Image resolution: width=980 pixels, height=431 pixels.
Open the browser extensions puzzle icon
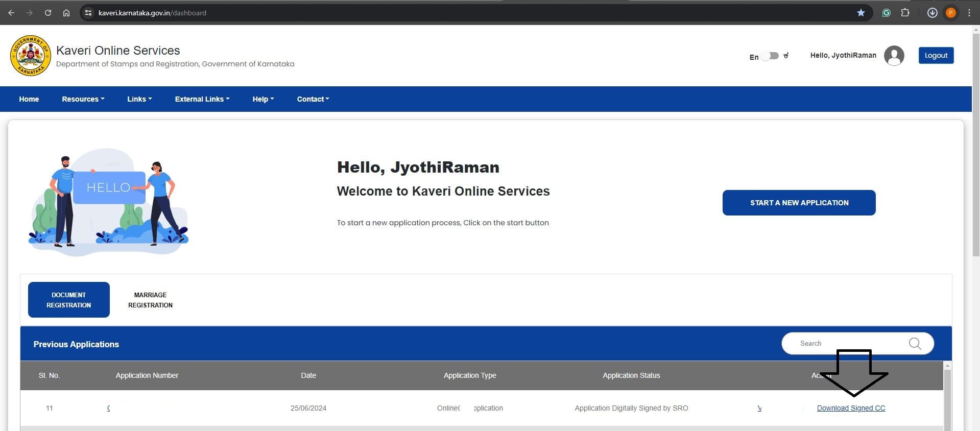(905, 13)
